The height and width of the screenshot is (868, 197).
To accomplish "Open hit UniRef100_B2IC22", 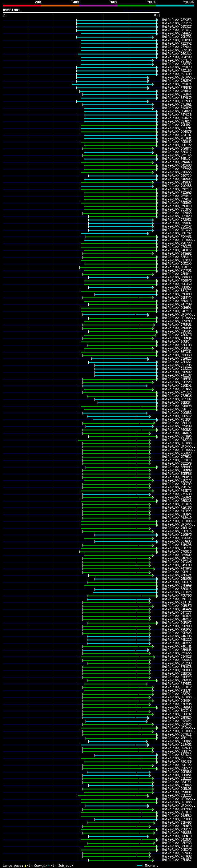I will [x=177, y=754].
